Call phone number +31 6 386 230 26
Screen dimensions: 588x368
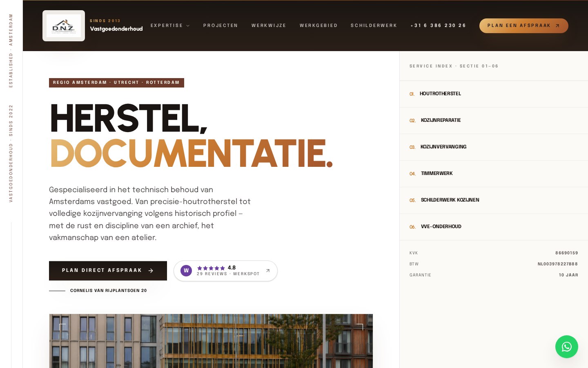pyautogui.click(x=438, y=25)
